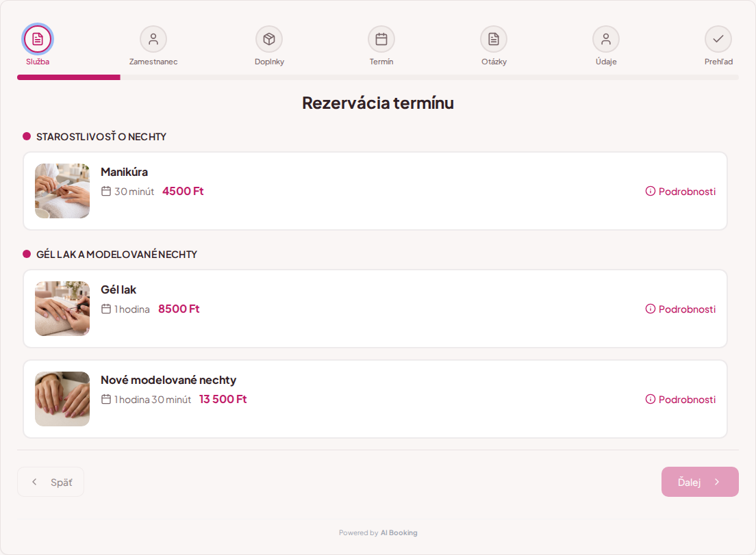Screen dimensions: 756x555
Task: Go back with the Späť button
Action: click(x=51, y=482)
